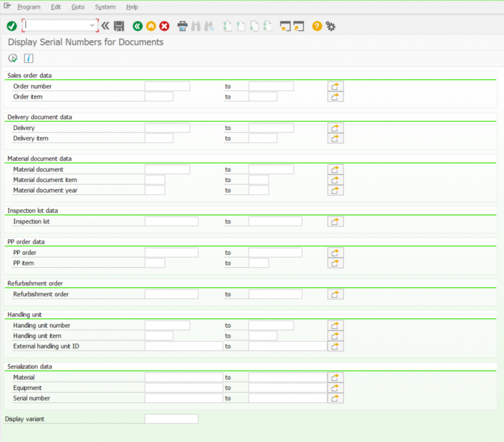Open the Program menu

29,7
